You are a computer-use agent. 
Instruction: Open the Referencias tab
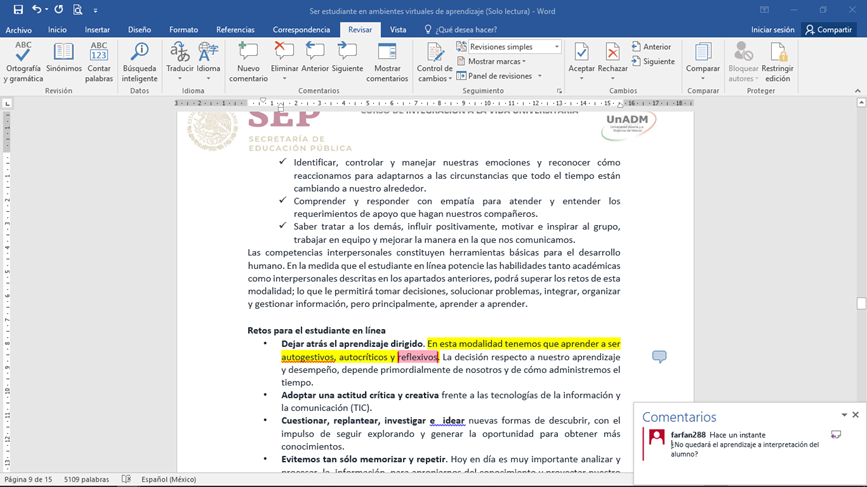tap(235, 30)
